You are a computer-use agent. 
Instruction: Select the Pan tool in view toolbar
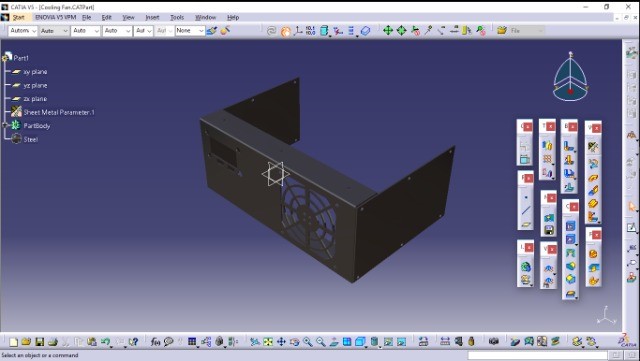pyautogui.click(x=281, y=341)
